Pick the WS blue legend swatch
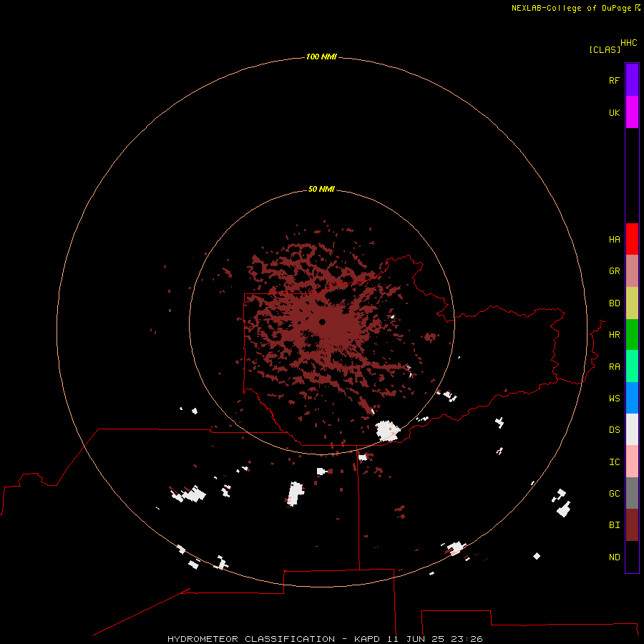 [x=632, y=398]
